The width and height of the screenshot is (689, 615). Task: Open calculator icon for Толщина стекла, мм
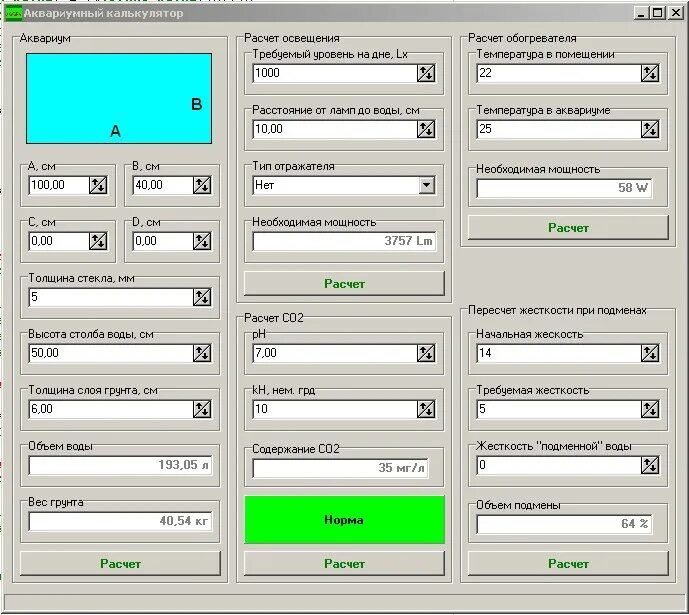[202, 297]
